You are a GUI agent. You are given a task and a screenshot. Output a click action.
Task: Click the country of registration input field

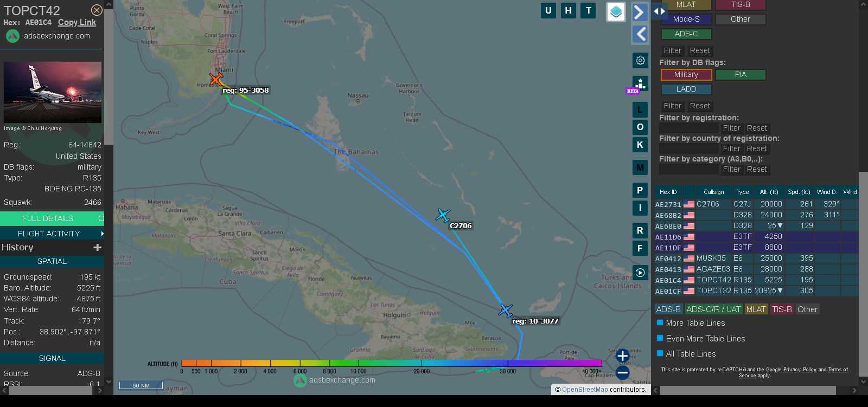(x=688, y=148)
